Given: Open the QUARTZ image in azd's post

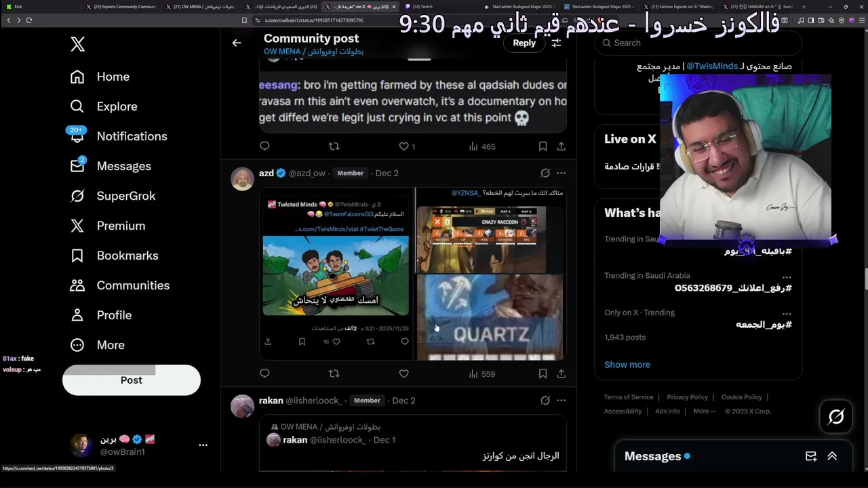Looking at the screenshot, I should coord(490,317).
